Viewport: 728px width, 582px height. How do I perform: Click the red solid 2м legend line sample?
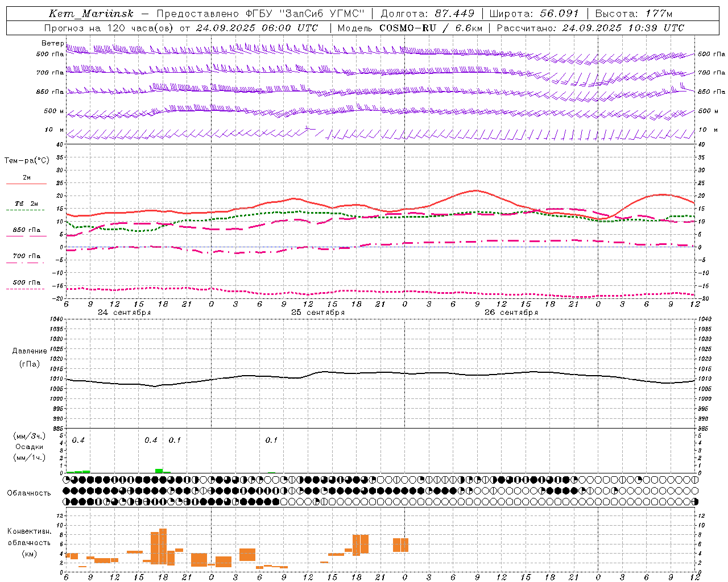[26, 184]
